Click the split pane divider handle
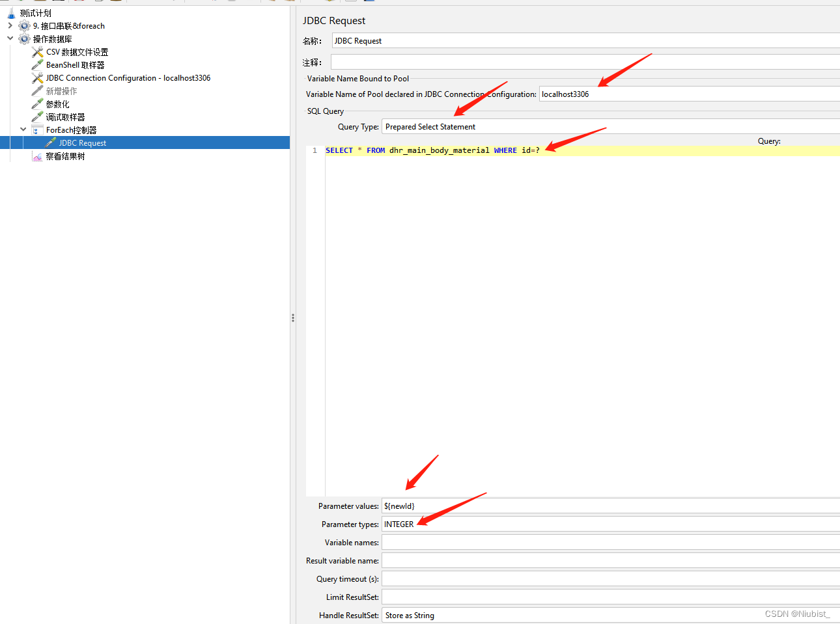840x624 pixels. 293,318
